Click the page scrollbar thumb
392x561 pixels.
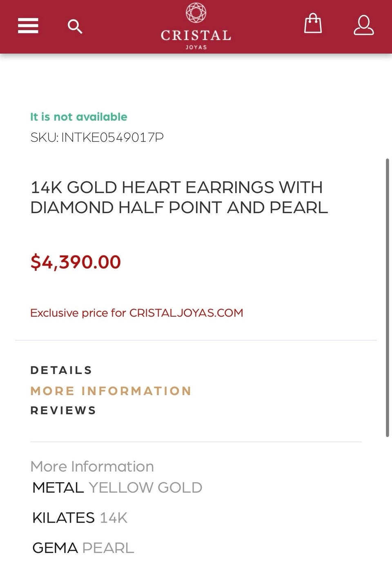[388, 298]
